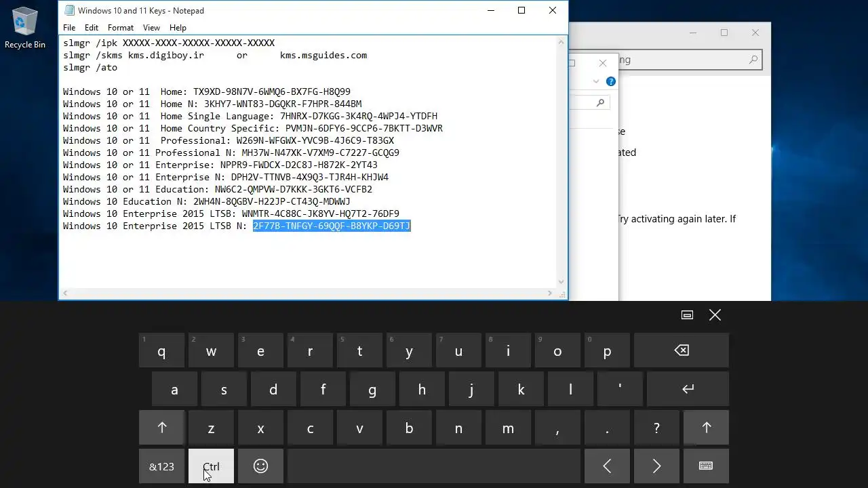Open Notepad Format menu
This screenshot has height=488, width=868.
point(121,28)
